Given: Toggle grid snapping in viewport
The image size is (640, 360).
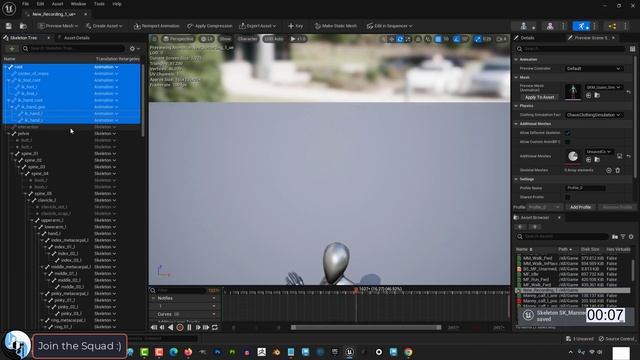Looking at the screenshot, I should tap(438, 39).
